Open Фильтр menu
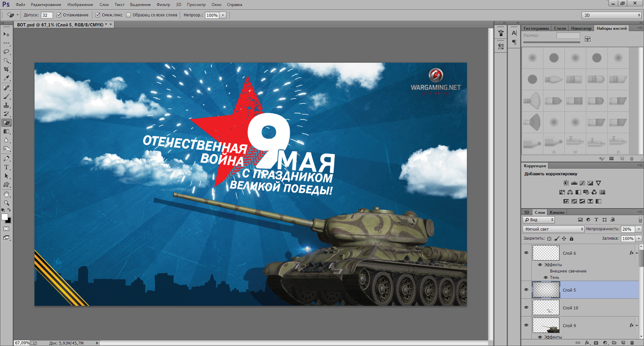Image resolution: width=644 pixels, height=346 pixels. [163, 5]
